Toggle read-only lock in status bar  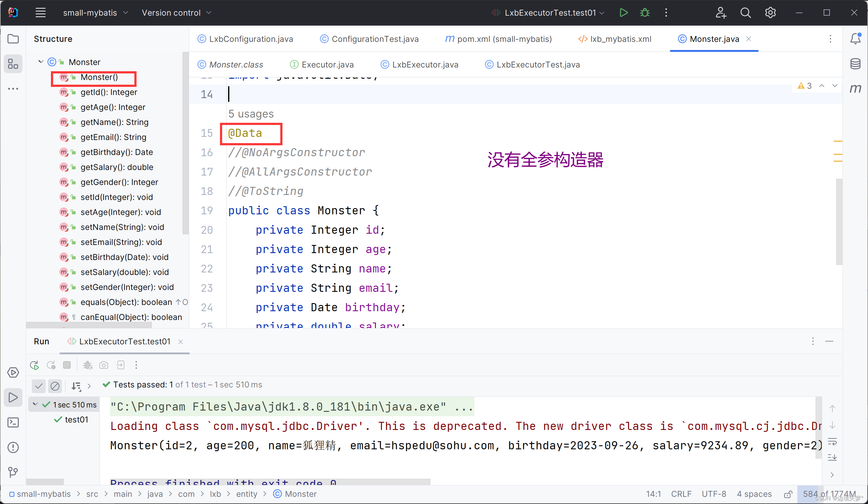[x=788, y=494]
